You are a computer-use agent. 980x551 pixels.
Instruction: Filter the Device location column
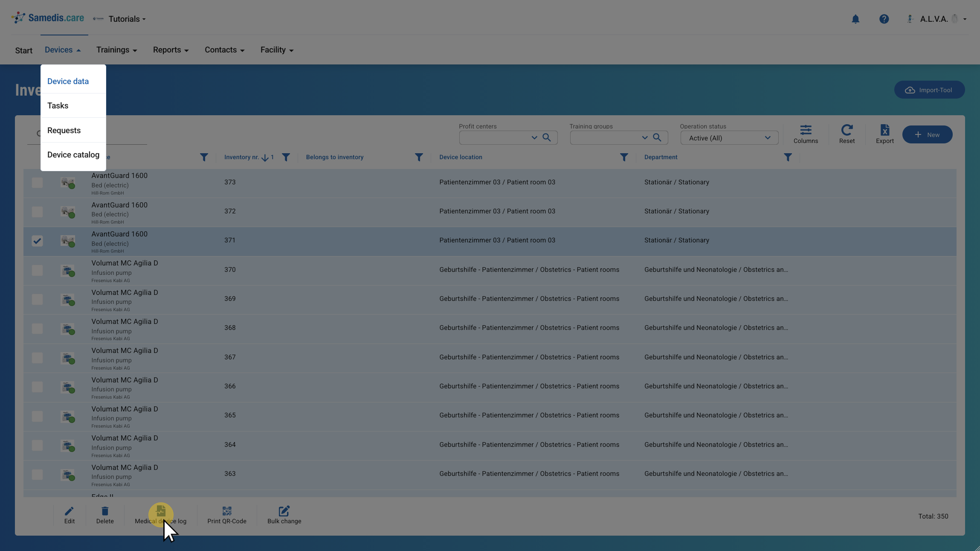click(x=624, y=157)
